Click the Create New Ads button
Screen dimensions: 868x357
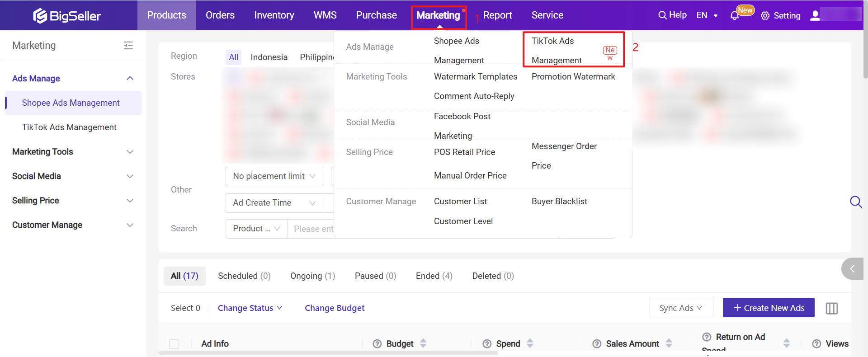pos(769,308)
